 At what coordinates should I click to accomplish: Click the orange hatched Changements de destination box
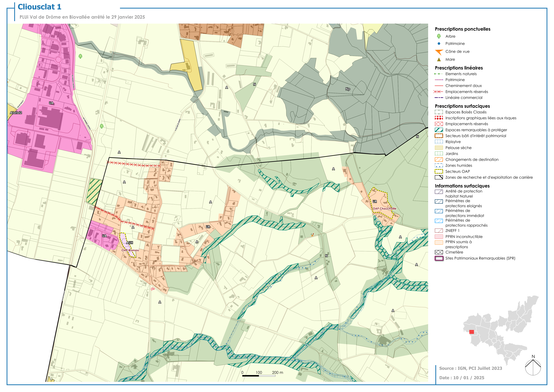click(x=439, y=160)
